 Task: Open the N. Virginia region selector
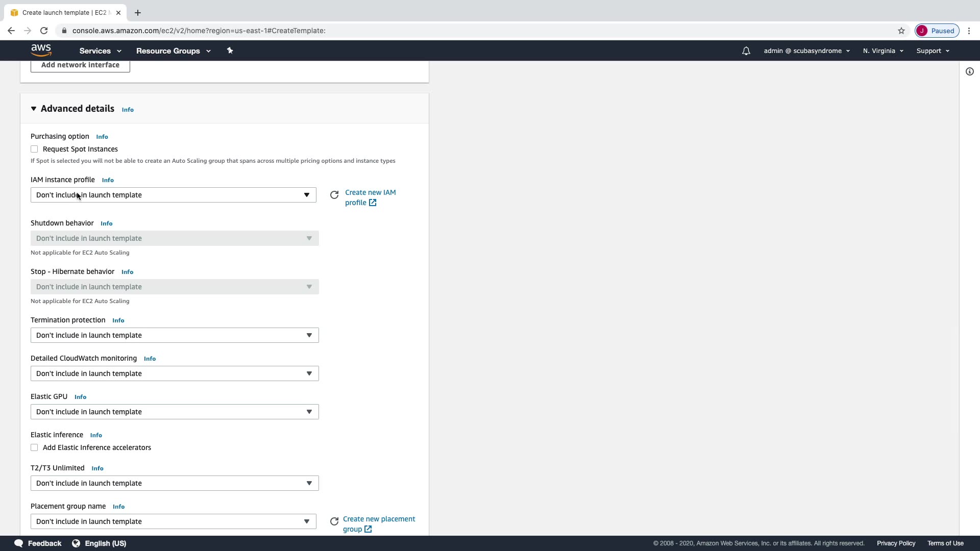[x=883, y=51]
